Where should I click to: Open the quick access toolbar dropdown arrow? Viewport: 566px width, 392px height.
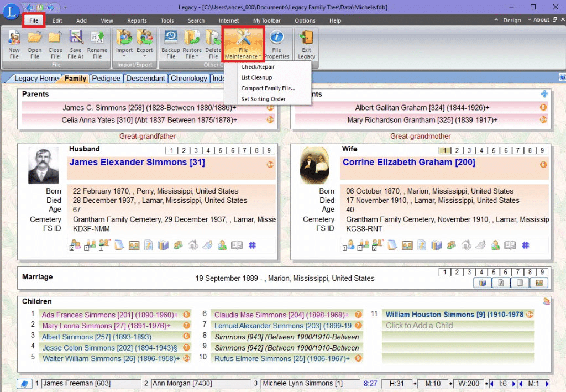click(65, 7)
